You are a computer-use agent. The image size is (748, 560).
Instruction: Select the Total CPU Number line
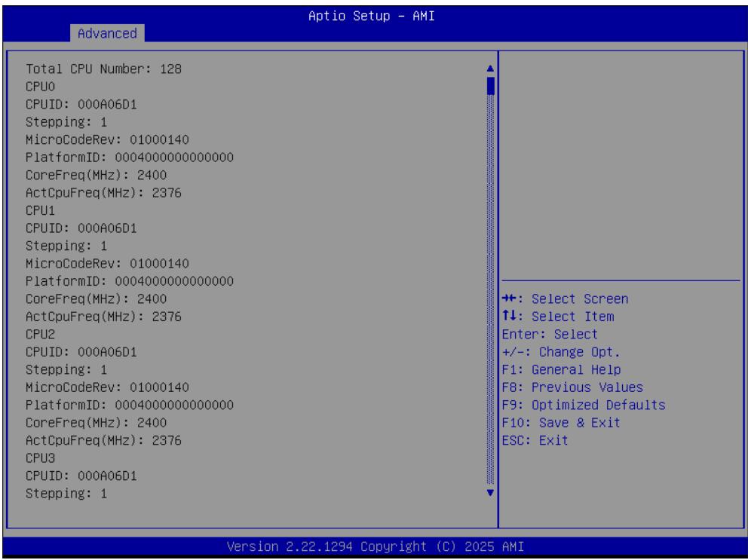(x=103, y=69)
